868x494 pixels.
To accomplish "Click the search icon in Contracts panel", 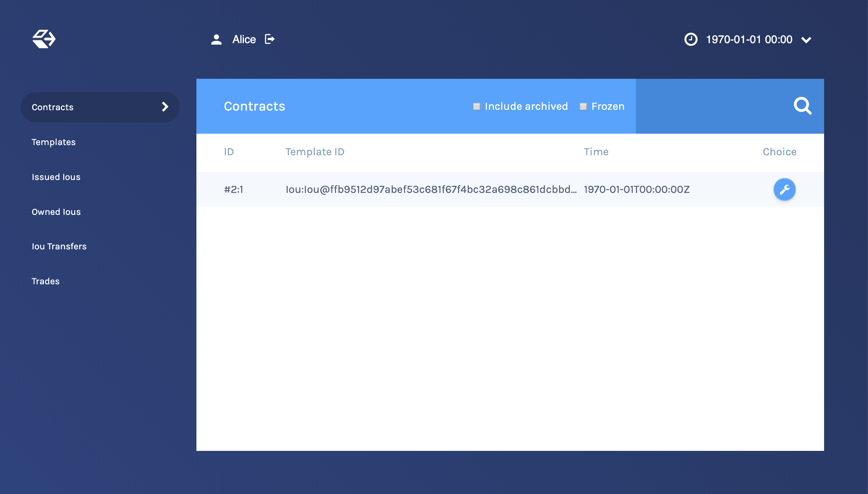I will (803, 106).
